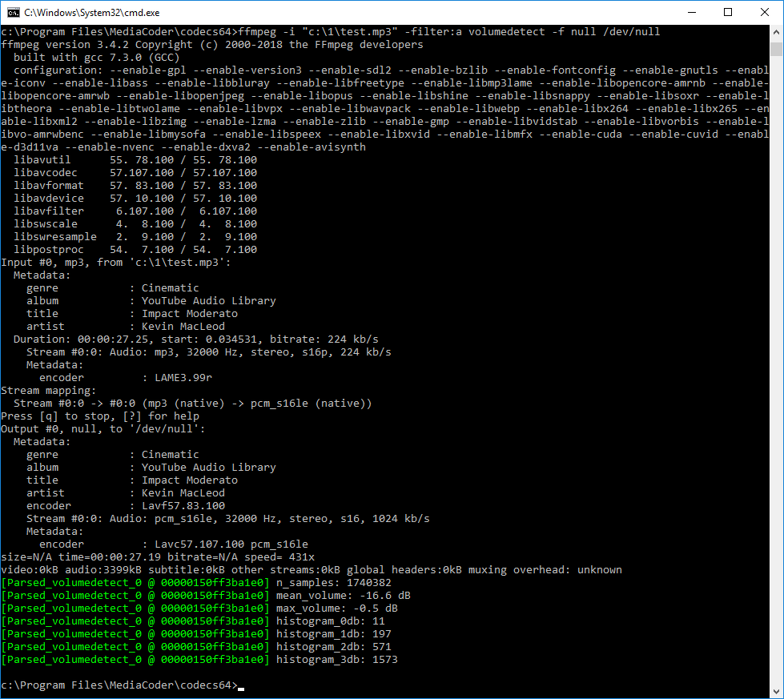
Task: Click the 'Stream mapping:' line
Action: 49,391
